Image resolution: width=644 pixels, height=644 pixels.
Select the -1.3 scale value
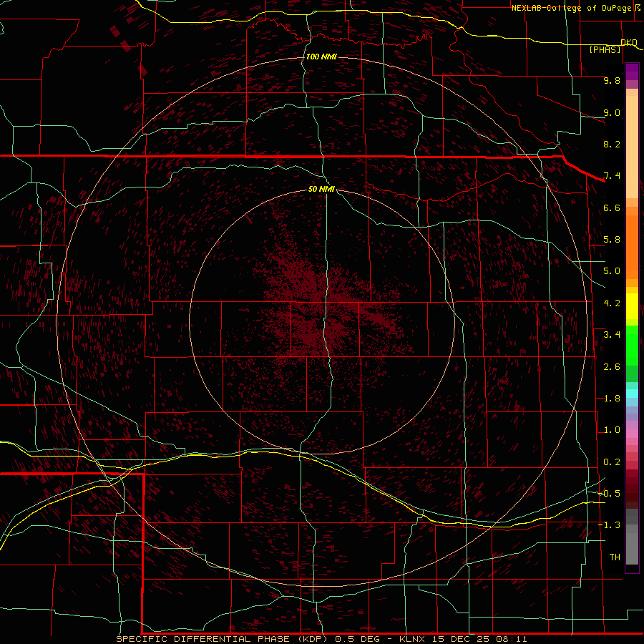pos(609,525)
